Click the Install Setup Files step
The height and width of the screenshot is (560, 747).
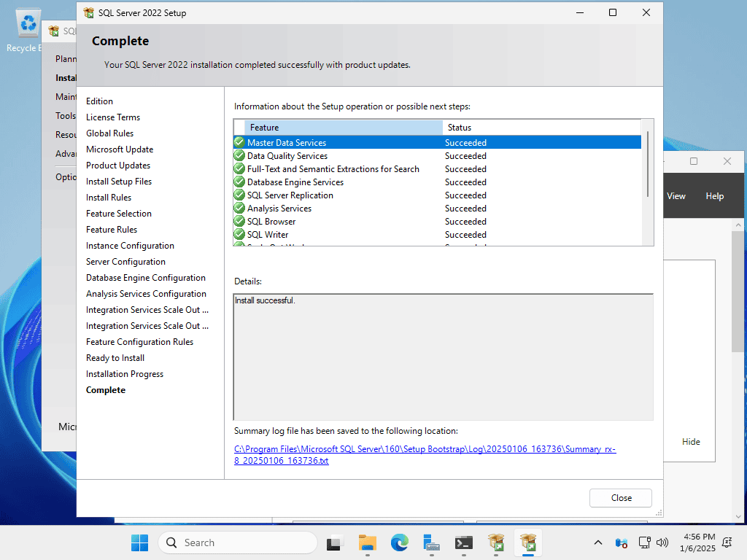pyautogui.click(x=119, y=182)
